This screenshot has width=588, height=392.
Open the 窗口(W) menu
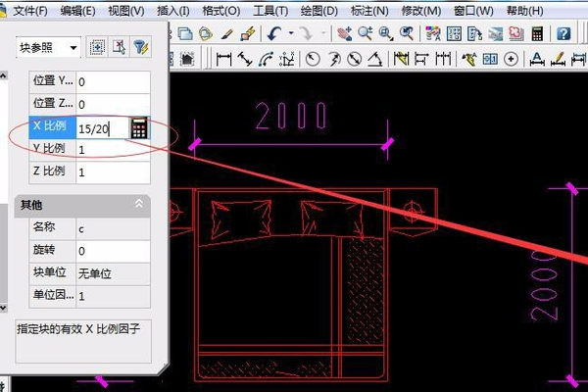pos(473,11)
